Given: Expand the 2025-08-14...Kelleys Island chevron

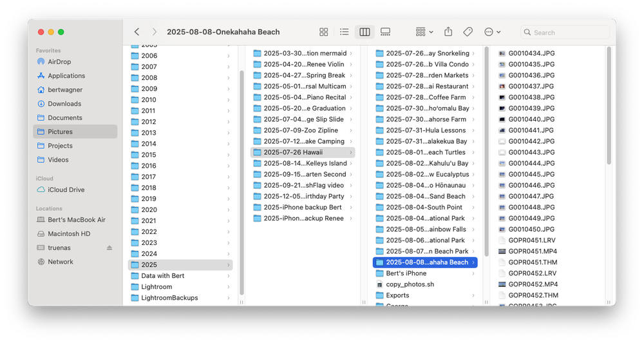Looking at the screenshot, I should (351, 163).
